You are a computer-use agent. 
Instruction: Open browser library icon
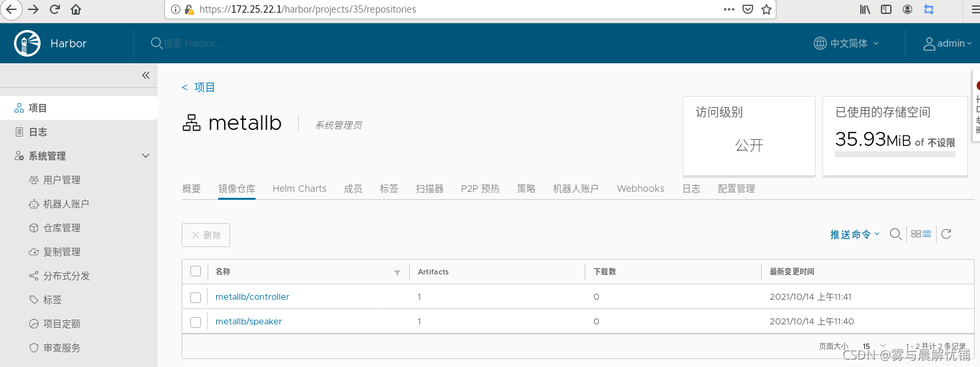point(865,9)
